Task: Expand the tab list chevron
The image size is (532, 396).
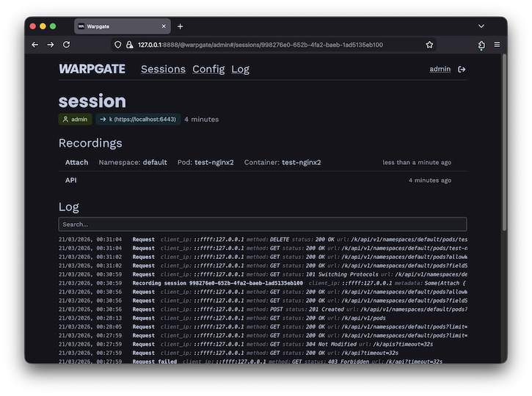Action: tap(481, 26)
